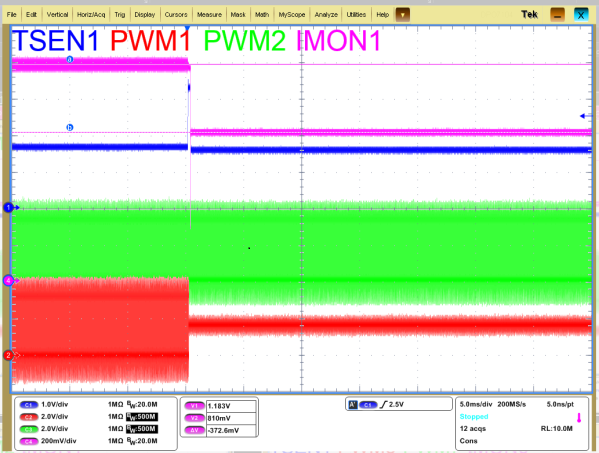Click the green C3 channel badge

[x=29, y=429]
